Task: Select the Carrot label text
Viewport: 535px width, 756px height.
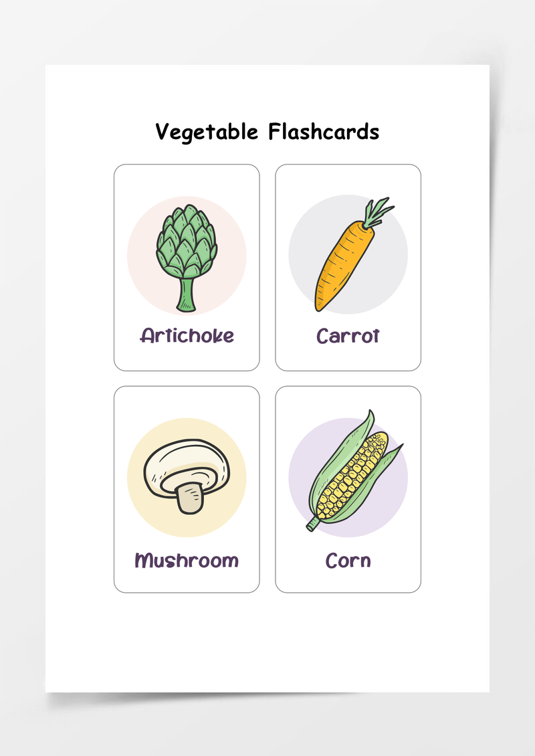Action: pyautogui.click(x=348, y=336)
